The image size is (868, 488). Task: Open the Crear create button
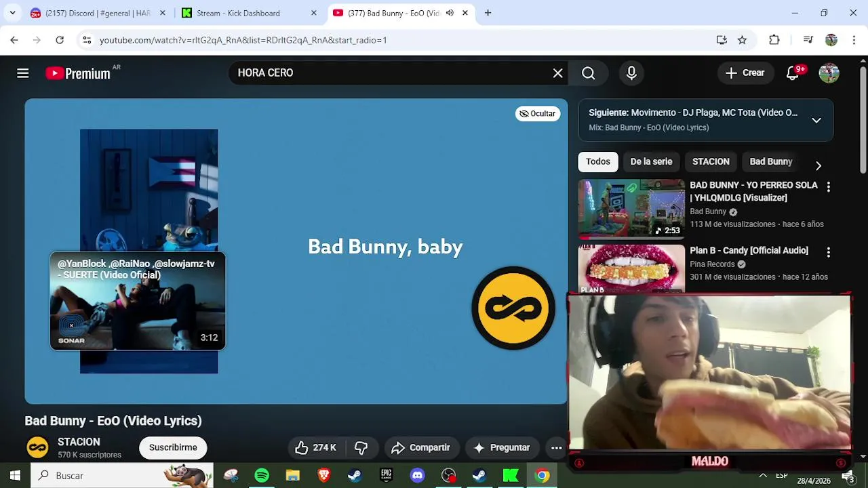click(745, 73)
